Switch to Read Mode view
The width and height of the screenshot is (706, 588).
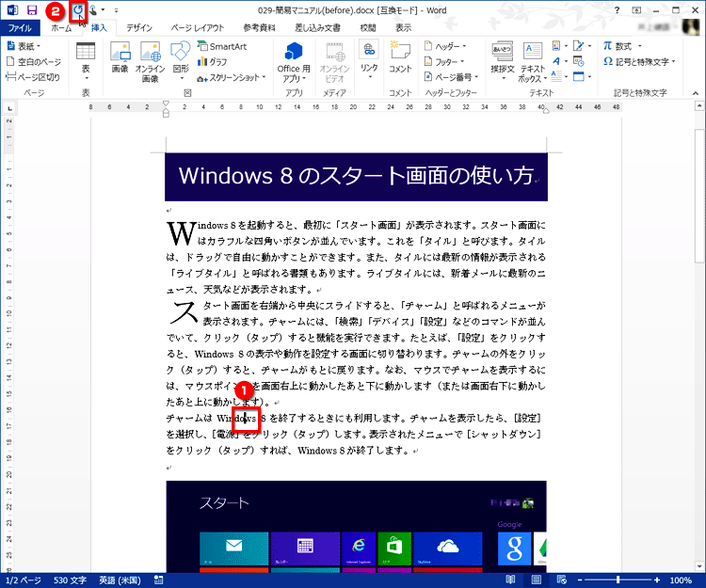click(x=510, y=580)
